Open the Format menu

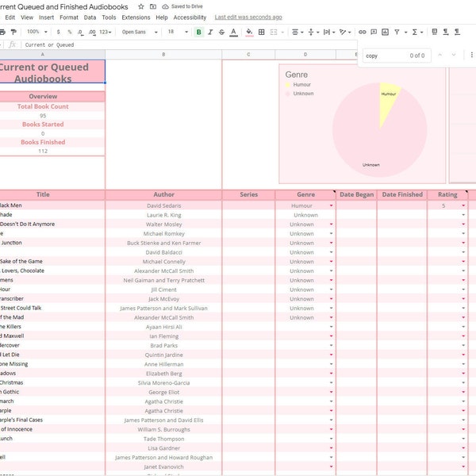point(69,17)
